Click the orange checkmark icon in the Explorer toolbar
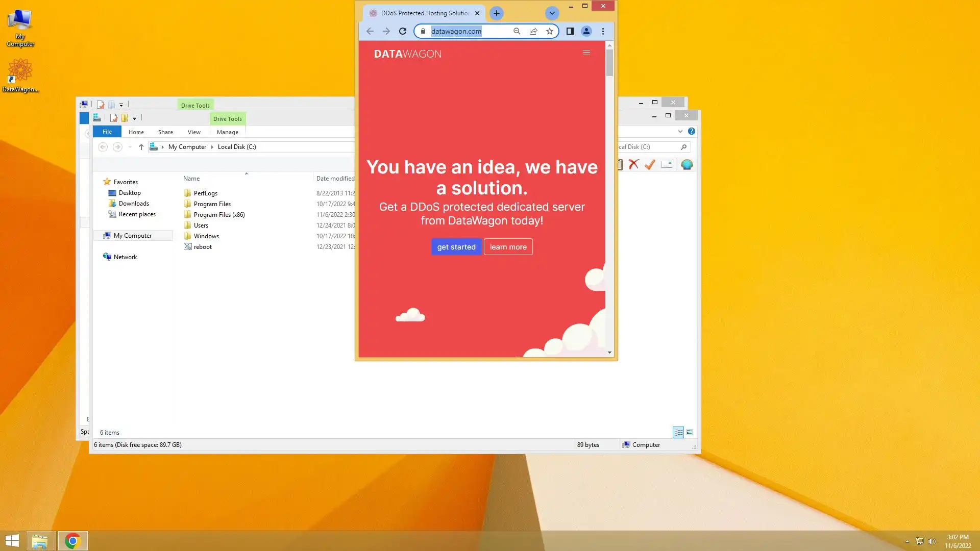The image size is (980, 551). pos(650,164)
